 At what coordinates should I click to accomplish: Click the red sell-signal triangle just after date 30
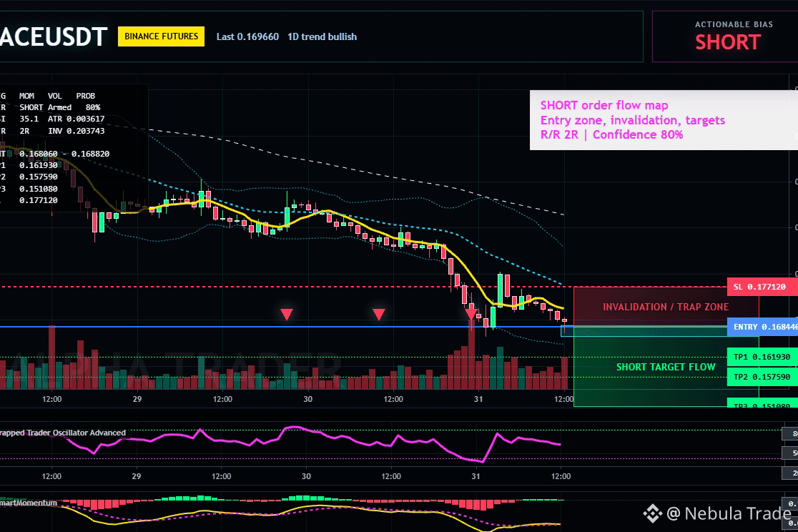coord(379,314)
